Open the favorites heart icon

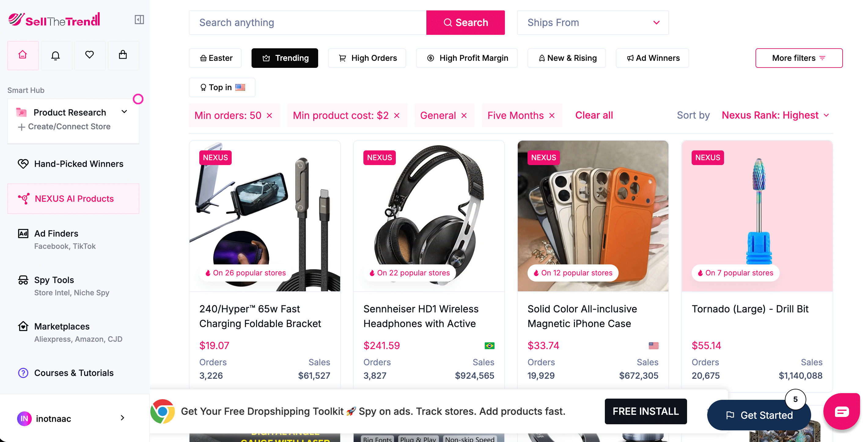click(89, 55)
